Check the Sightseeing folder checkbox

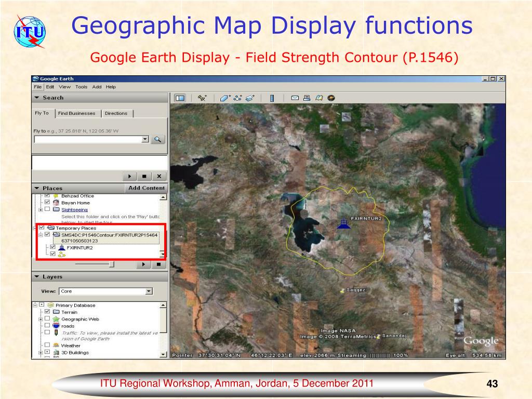tap(47, 209)
